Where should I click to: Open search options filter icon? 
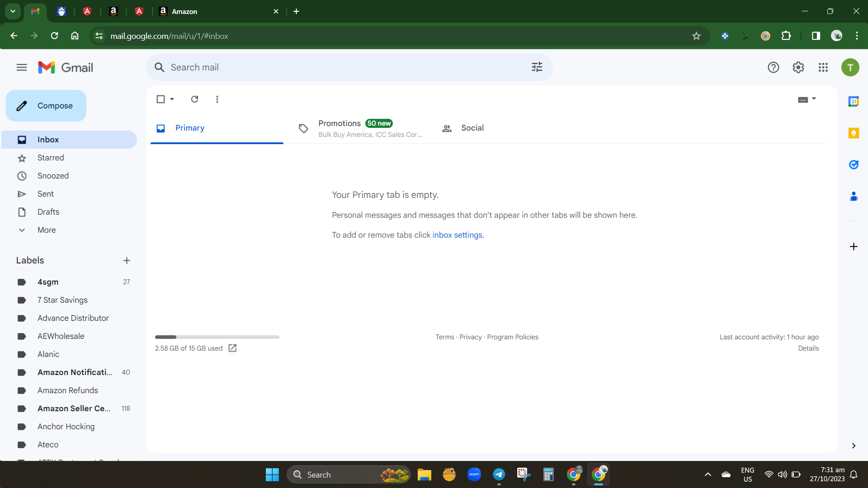pyautogui.click(x=537, y=67)
